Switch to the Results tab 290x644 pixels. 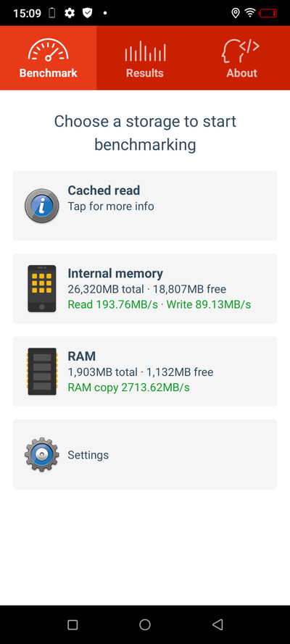click(144, 58)
